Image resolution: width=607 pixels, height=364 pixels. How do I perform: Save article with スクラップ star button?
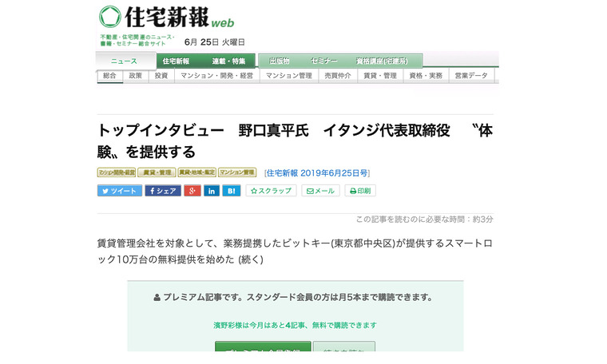(271, 191)
